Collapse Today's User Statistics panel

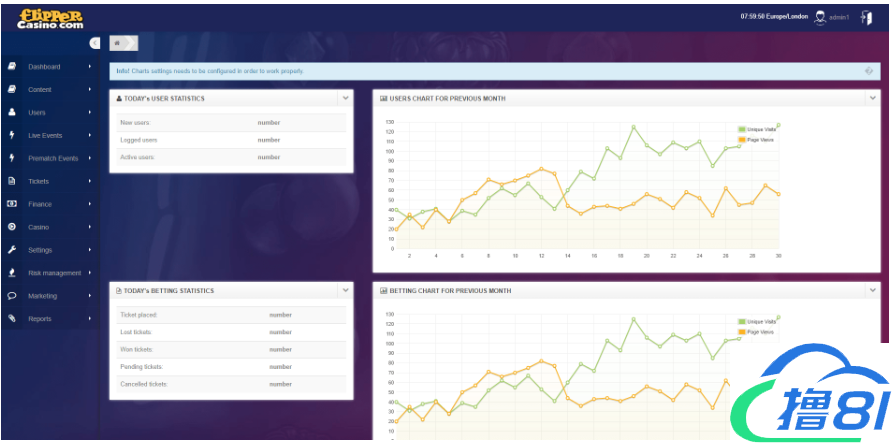click(x=345, y=98)
